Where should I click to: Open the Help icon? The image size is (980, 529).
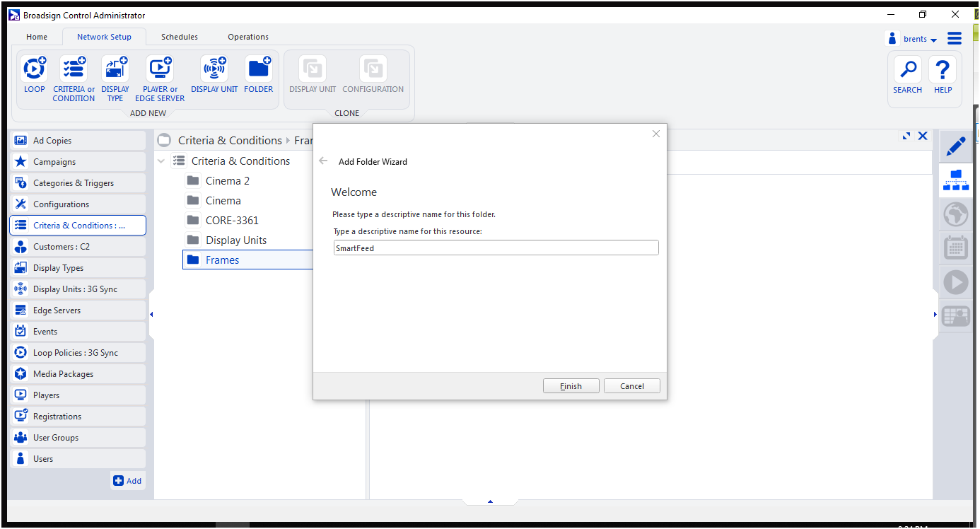click(943, 70)
